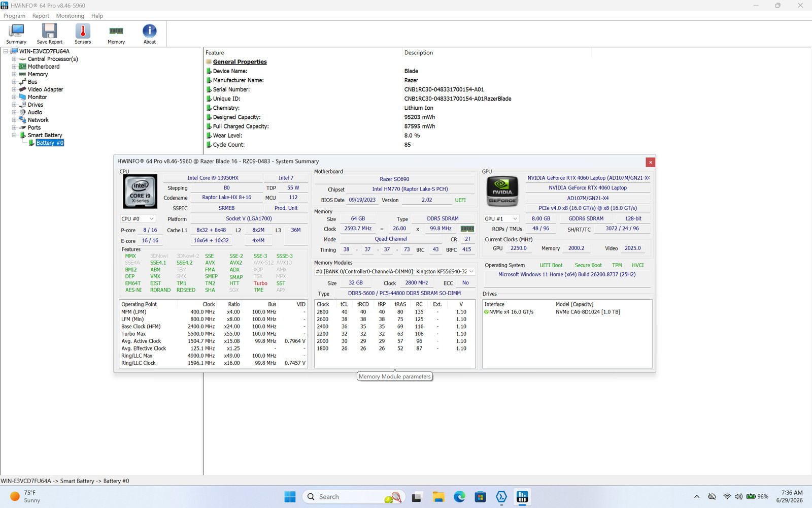
Task: Expand the Ports tree node
Action: click(14, 128)
